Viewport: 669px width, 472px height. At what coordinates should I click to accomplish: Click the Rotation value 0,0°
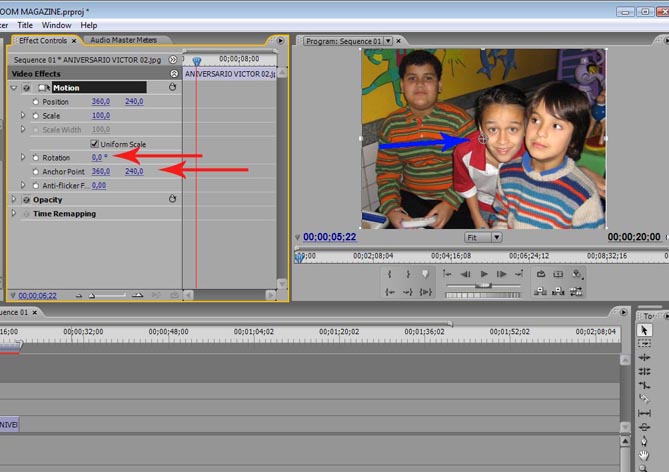click(x=99, y=158)
